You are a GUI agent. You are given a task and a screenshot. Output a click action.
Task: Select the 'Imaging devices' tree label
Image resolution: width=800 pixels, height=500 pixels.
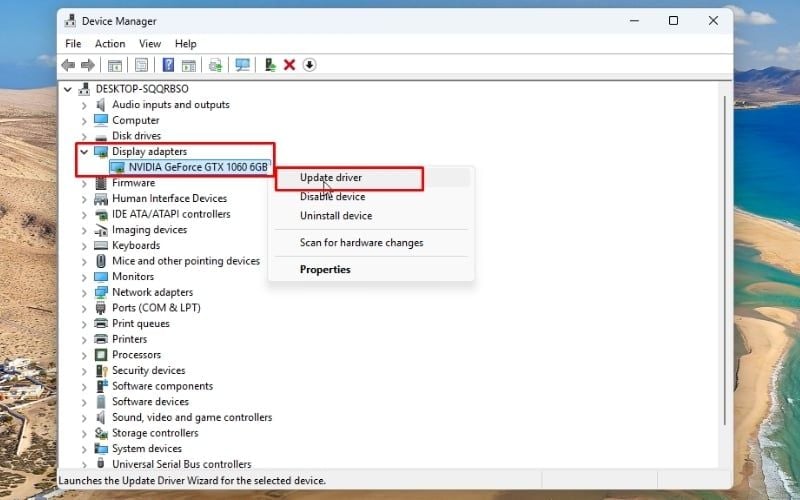click(149, 230)
